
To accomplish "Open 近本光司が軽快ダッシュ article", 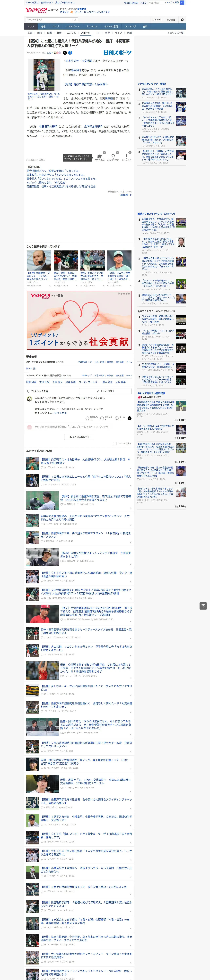I will 96,555.
